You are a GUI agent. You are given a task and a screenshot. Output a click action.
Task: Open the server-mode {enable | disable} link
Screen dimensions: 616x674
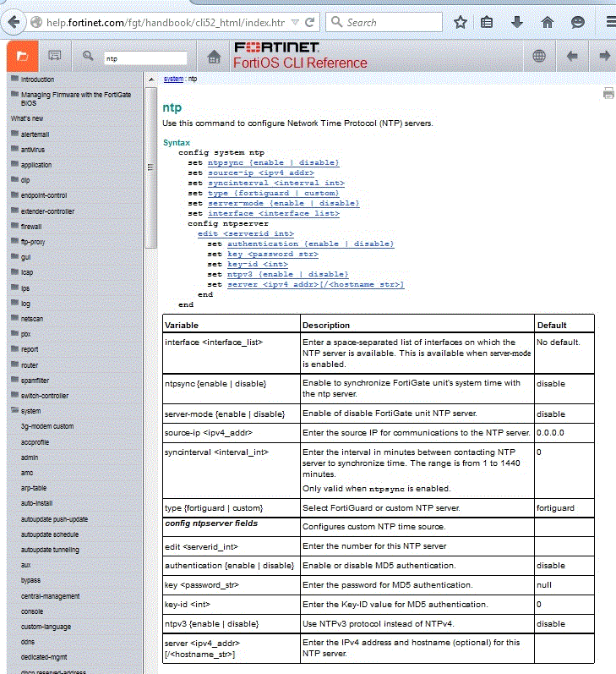284,203
